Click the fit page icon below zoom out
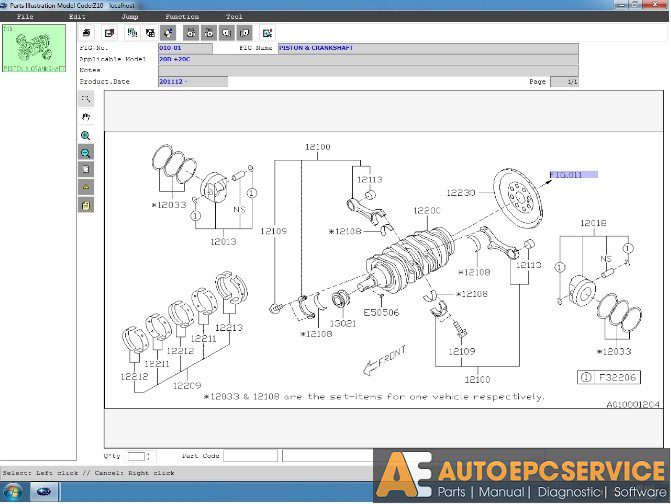Screen dimensions: 671x504 pos(86,169)
